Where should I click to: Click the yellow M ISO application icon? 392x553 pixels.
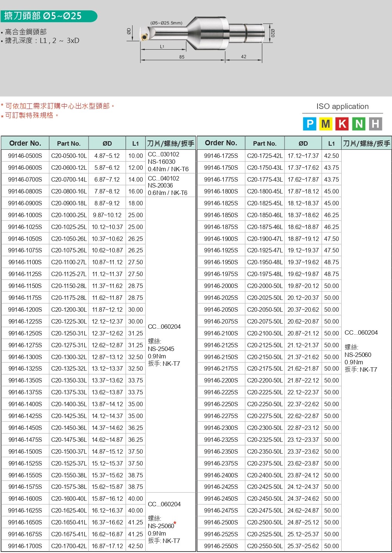pos(326,124)
